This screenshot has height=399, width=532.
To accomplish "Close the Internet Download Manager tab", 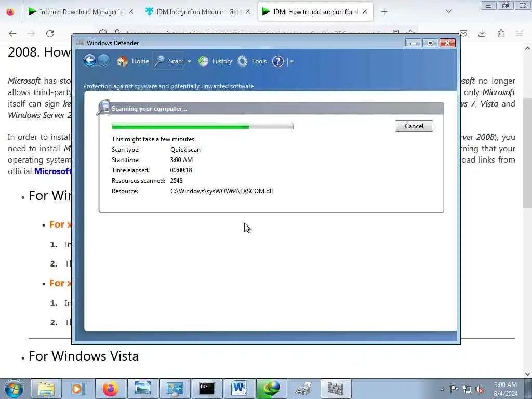I will pos(131,12).
